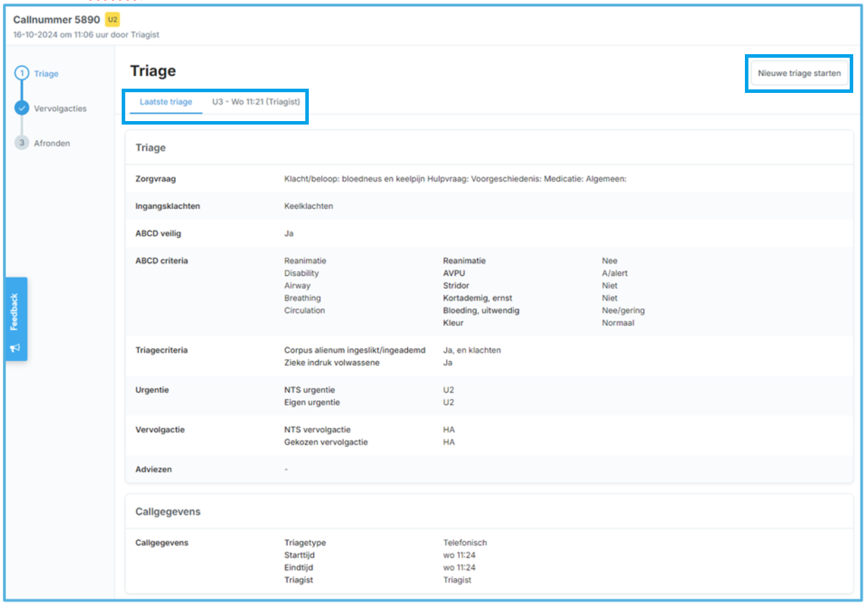The height and width of the screenshot is (606, 868).
Task: Select the NTS urgentie U2 value
Action: (x=448, y=390)
